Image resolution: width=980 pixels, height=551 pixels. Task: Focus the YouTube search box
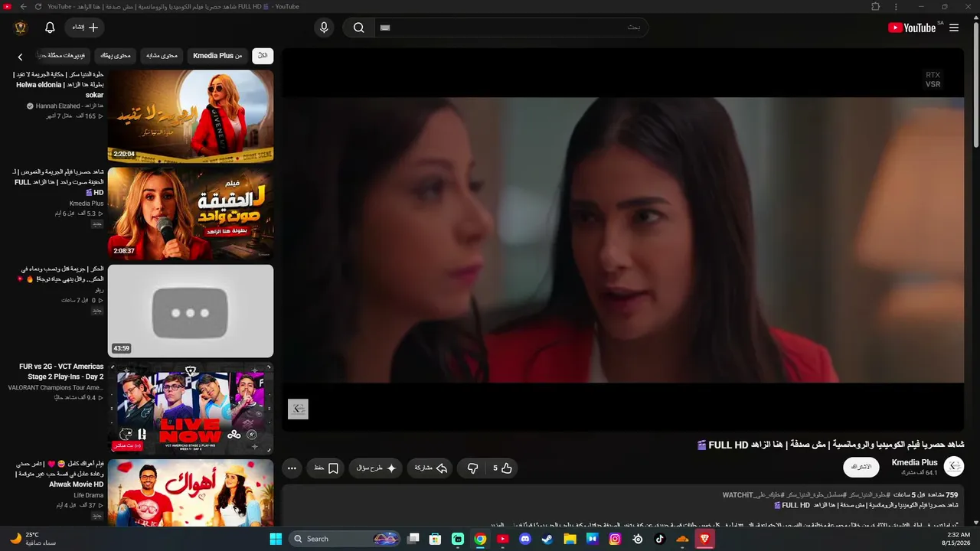pyautogui.click(x=511, y=28)
